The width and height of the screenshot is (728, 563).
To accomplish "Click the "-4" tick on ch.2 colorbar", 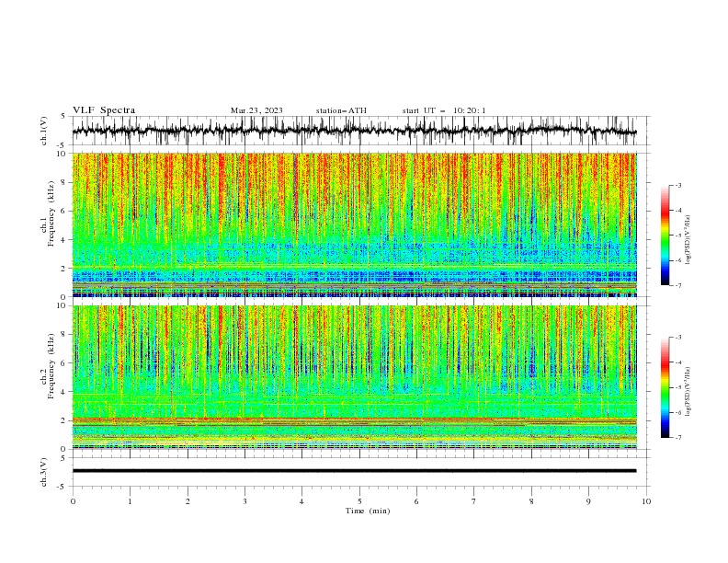I will tap(677, 362).
